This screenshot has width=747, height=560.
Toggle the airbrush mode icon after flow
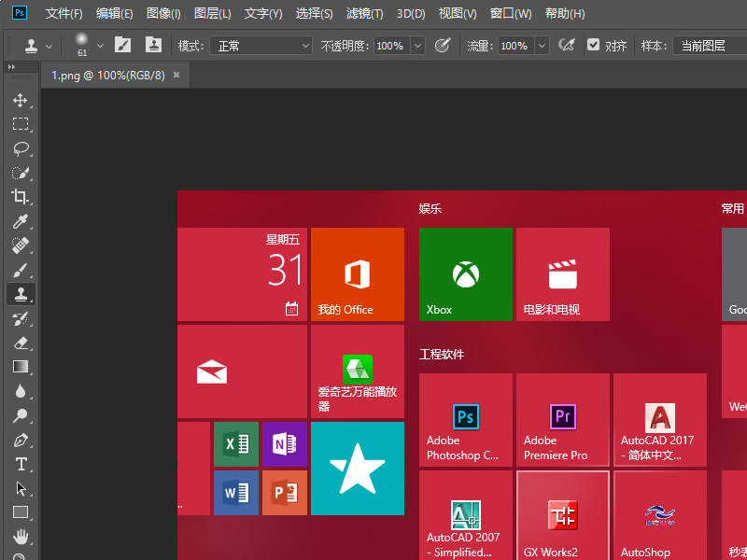pos(566,45)
